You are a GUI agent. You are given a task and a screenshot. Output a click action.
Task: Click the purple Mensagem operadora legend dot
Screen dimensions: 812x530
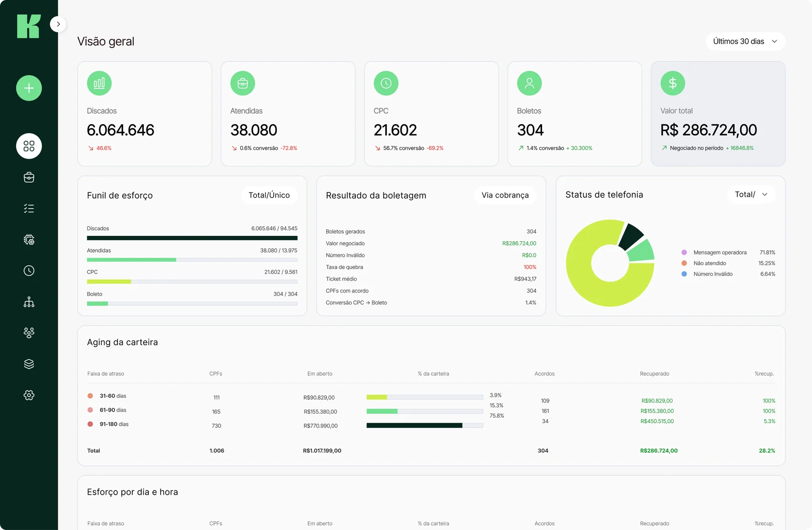(x=684, y=253)
